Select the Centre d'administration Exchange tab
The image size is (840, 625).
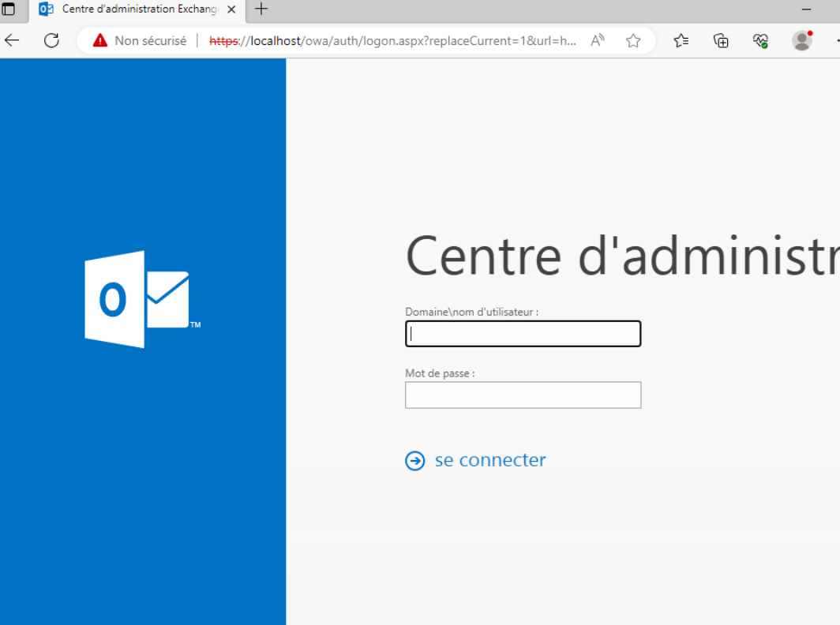[x=137, y=9]
